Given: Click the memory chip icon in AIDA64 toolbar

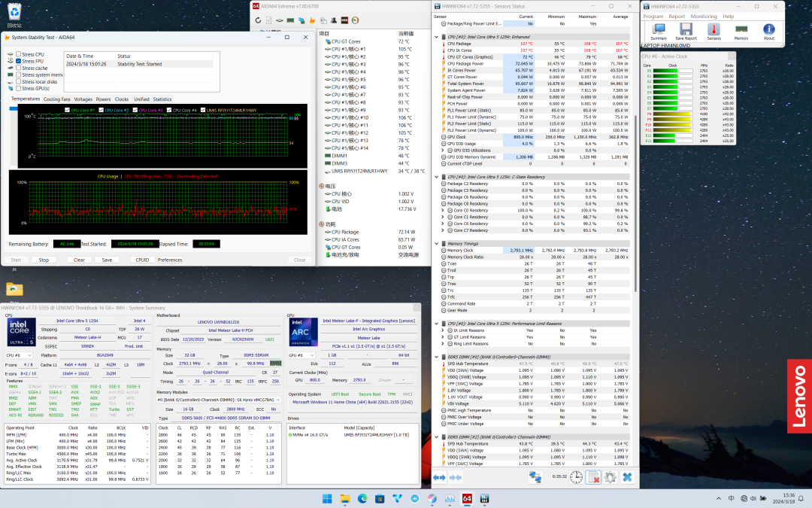Looking at the screenshot, I should (290, 20).
